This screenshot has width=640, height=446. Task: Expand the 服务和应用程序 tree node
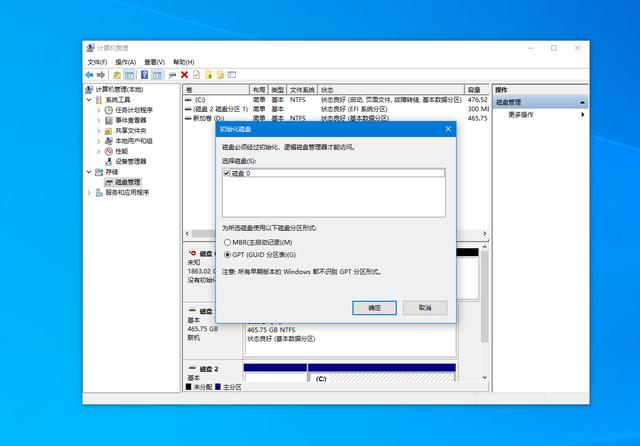coord(89,192)
